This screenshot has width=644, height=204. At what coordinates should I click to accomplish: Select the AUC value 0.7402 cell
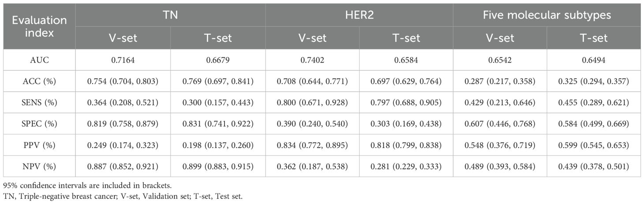[x=312, y=59]
